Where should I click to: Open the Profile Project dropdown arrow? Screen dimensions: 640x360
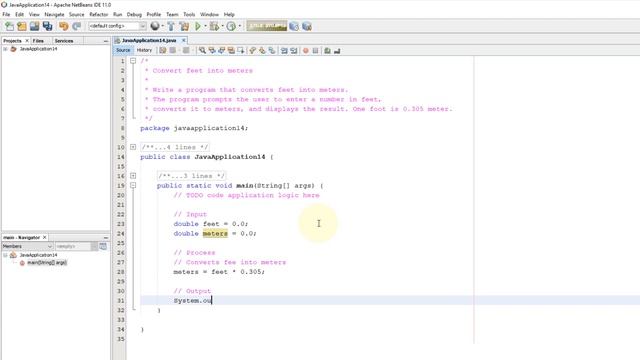coord(240,27)
